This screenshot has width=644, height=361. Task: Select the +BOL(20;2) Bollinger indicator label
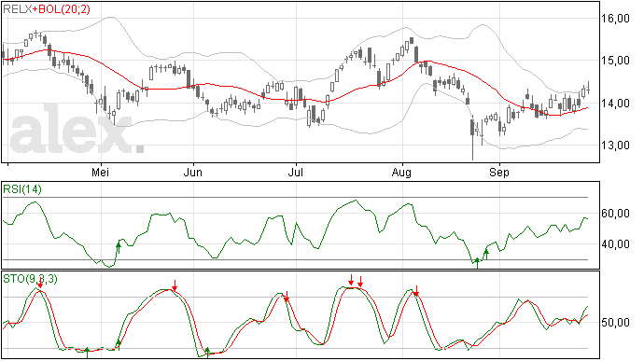tap(62, 9)
